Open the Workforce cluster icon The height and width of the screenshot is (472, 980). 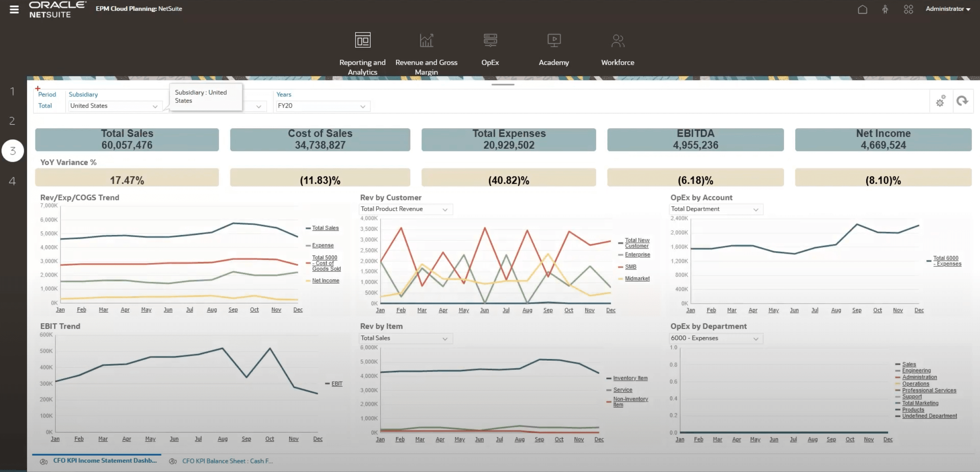point(617,40)
